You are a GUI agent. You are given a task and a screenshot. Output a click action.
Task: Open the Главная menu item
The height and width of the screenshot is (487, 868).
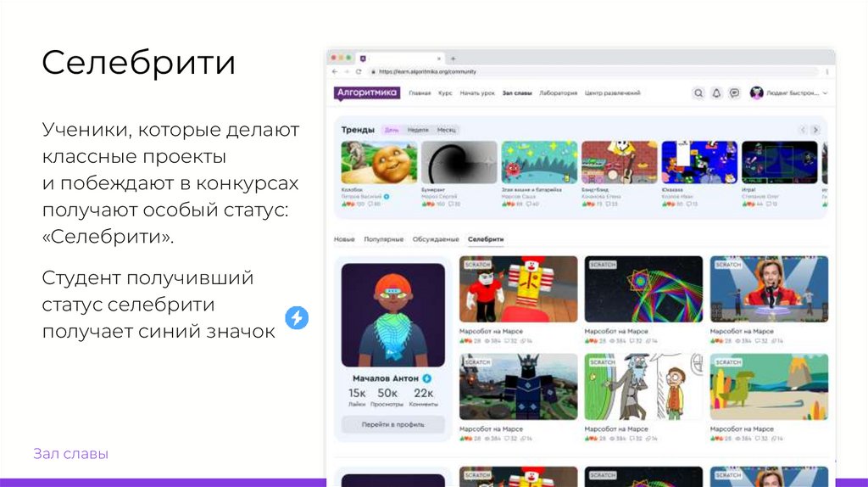coord(420,93)
